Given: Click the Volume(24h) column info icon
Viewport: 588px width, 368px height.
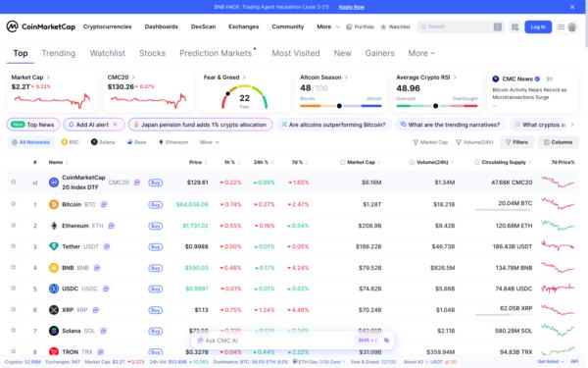Looking at the screenshot, I should point(413,162).
